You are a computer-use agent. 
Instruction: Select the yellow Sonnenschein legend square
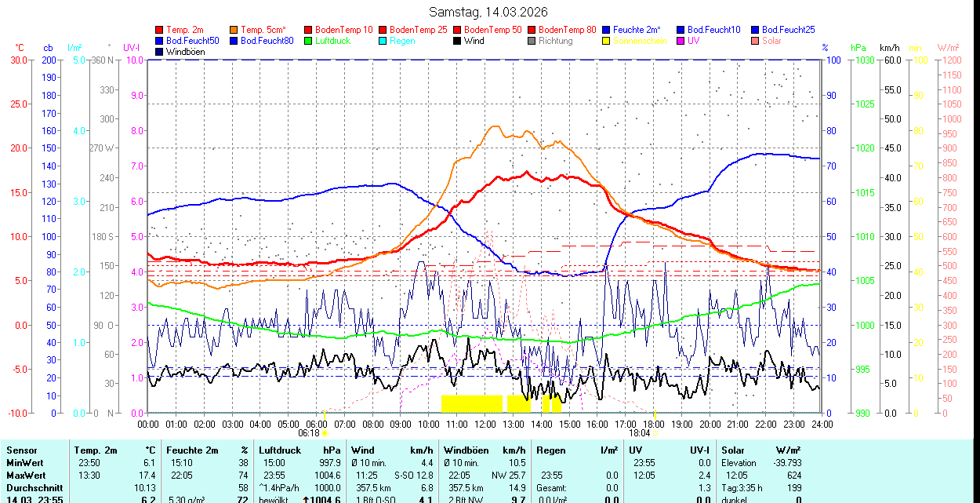(607, 41)
